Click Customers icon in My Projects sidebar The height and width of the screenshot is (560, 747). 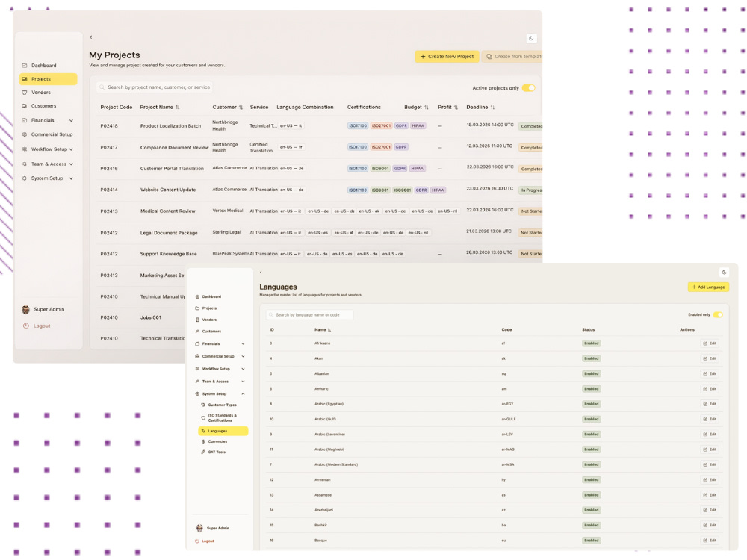[x=25, y=106]
